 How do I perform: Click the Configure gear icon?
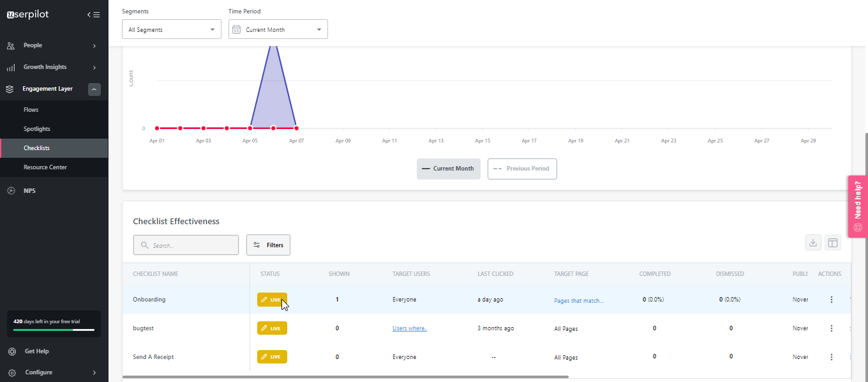pyautogui.click(x=11, y=372)
